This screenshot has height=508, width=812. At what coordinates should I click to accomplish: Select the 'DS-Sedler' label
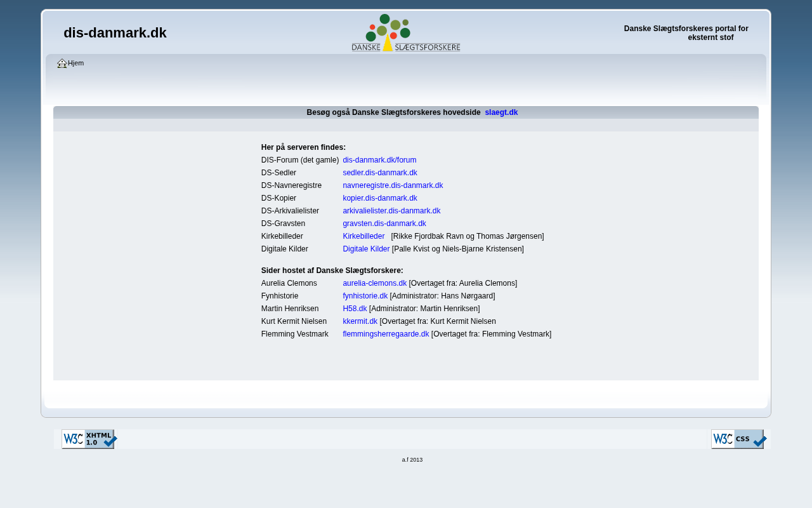point(278,173)
